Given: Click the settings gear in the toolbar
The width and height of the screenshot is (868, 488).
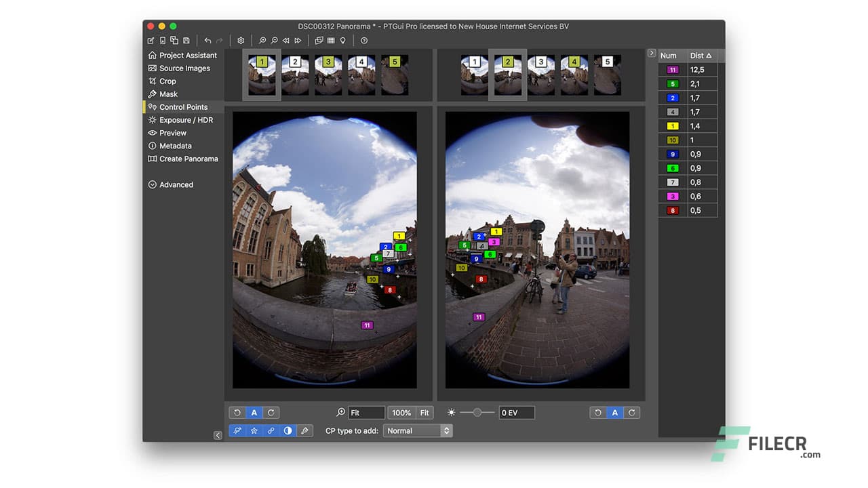Looking at the screenshot, I should coord(241,40).
